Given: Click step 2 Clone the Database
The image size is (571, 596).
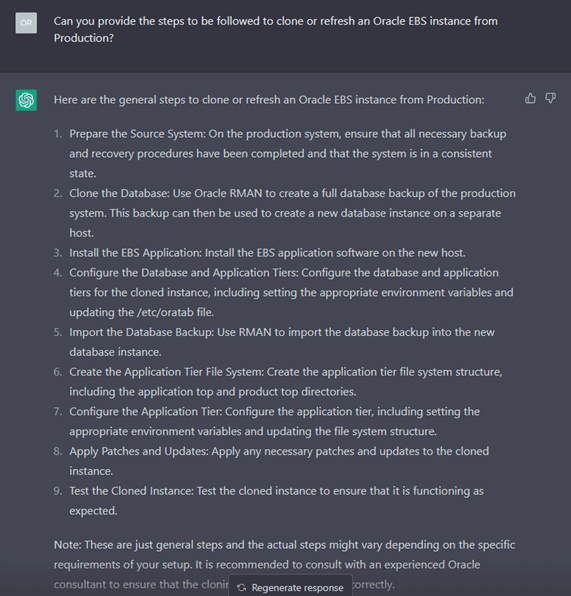Looking at the screenshot, I should tap(292, 213).
